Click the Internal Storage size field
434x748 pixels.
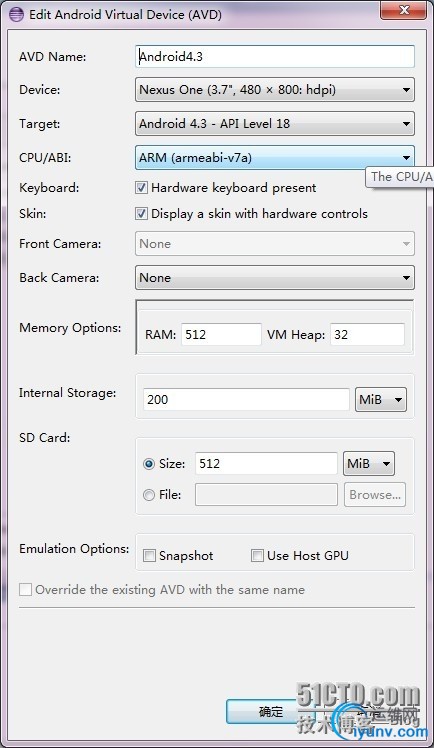coord(246,399)
